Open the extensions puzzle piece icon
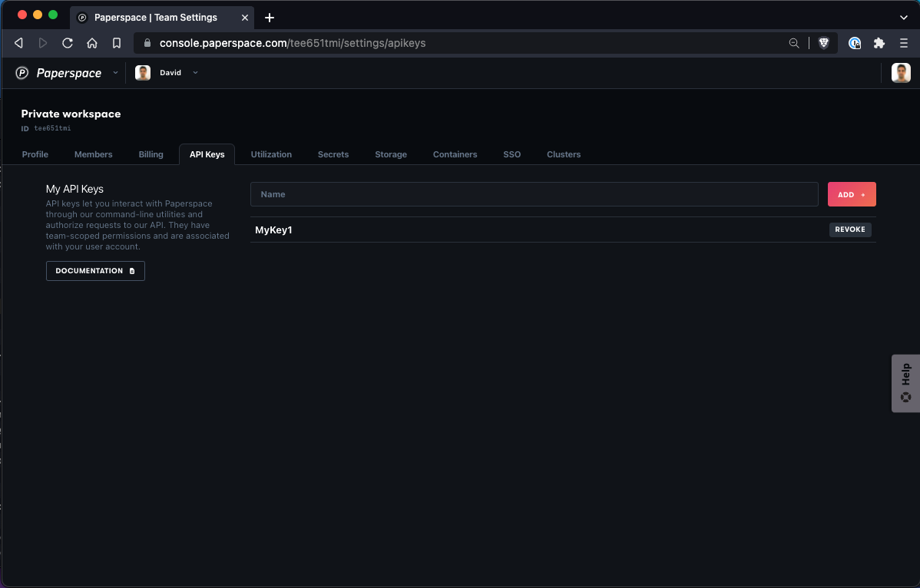The image size is (920, 588). [x=879, y=43]
